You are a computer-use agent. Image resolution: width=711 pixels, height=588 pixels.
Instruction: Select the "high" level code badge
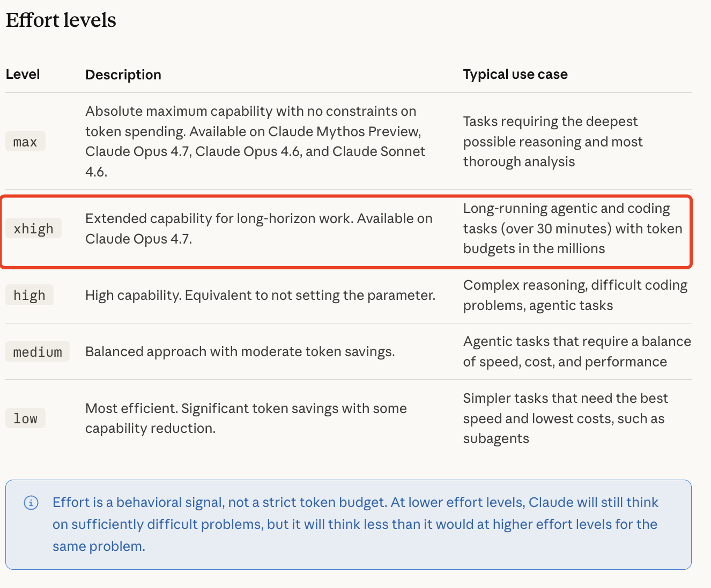29,295
